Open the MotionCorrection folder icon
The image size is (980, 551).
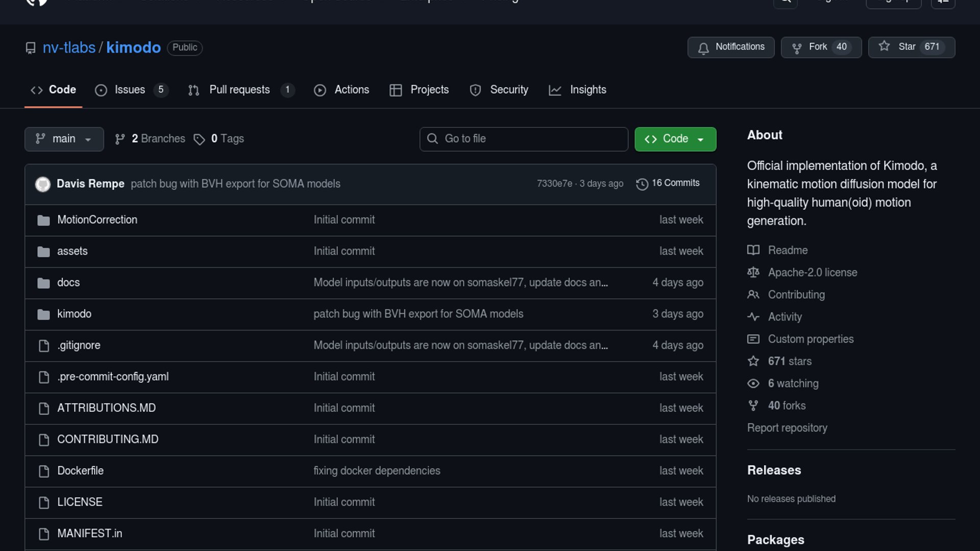43,220
